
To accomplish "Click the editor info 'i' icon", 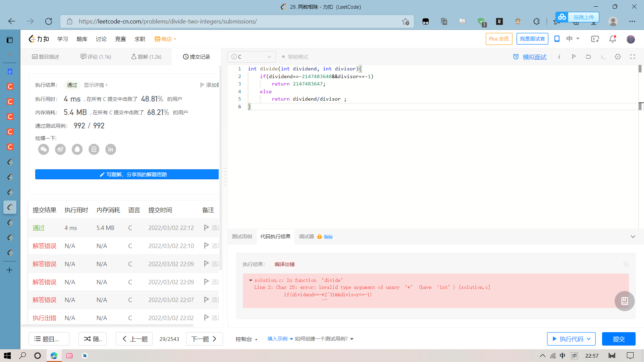I will click(x=559, y=57).
